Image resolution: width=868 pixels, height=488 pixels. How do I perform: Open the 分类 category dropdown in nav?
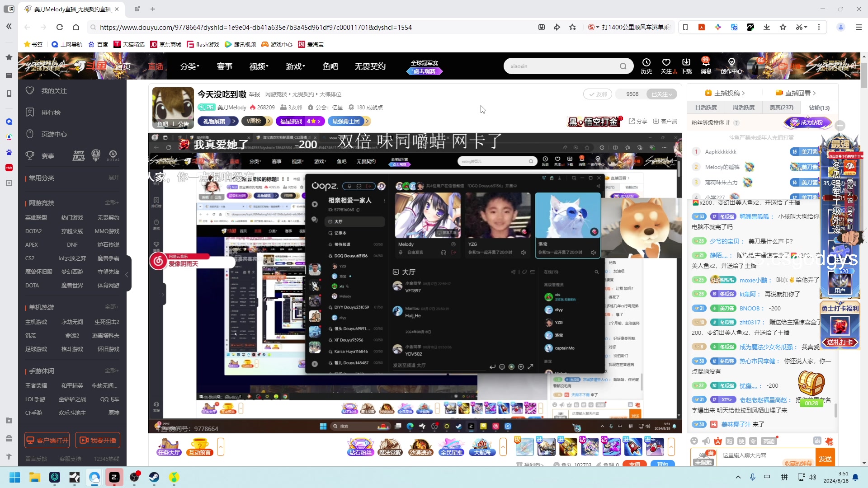(x=189, y=66)
